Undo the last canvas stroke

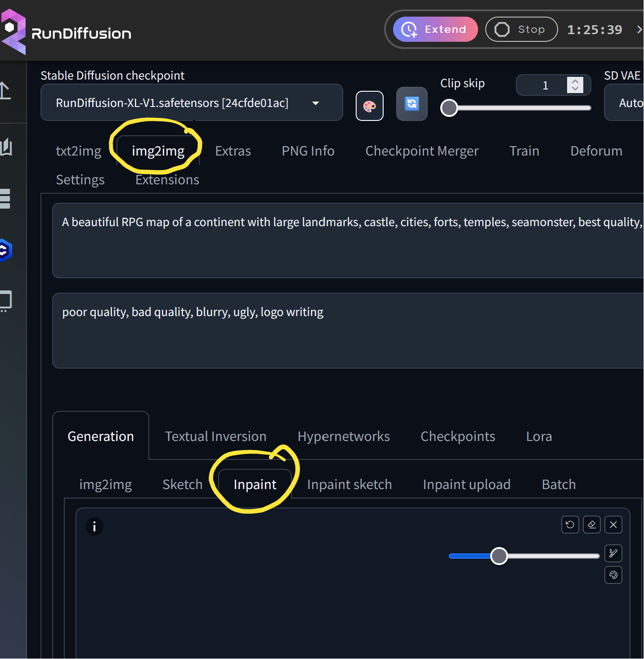570,525
